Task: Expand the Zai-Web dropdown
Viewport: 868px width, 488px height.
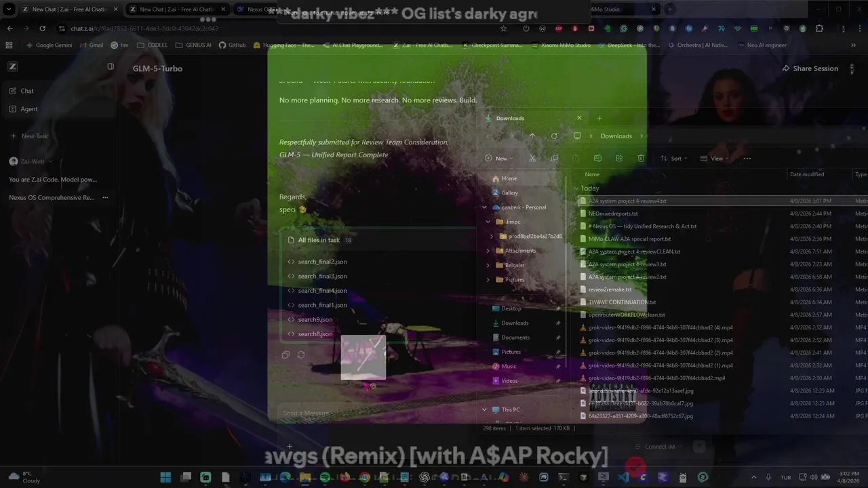Action: click(x=50, y=161)
